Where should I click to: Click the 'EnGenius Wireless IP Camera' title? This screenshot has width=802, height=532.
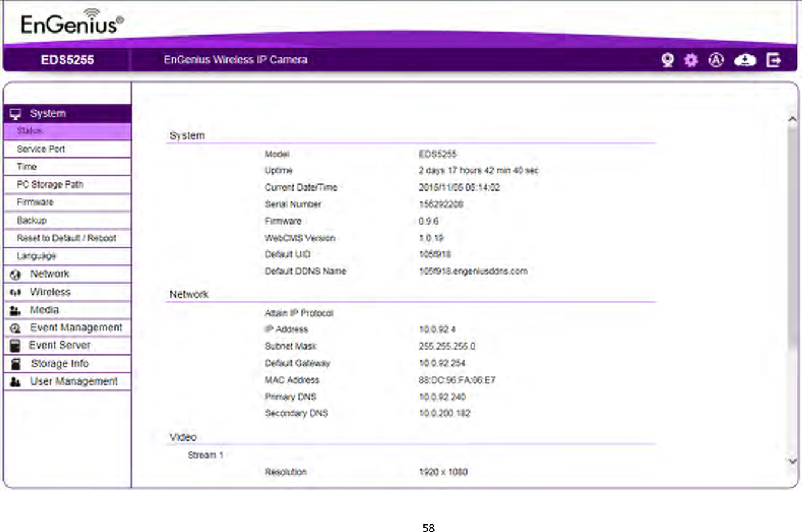point(235,60)
